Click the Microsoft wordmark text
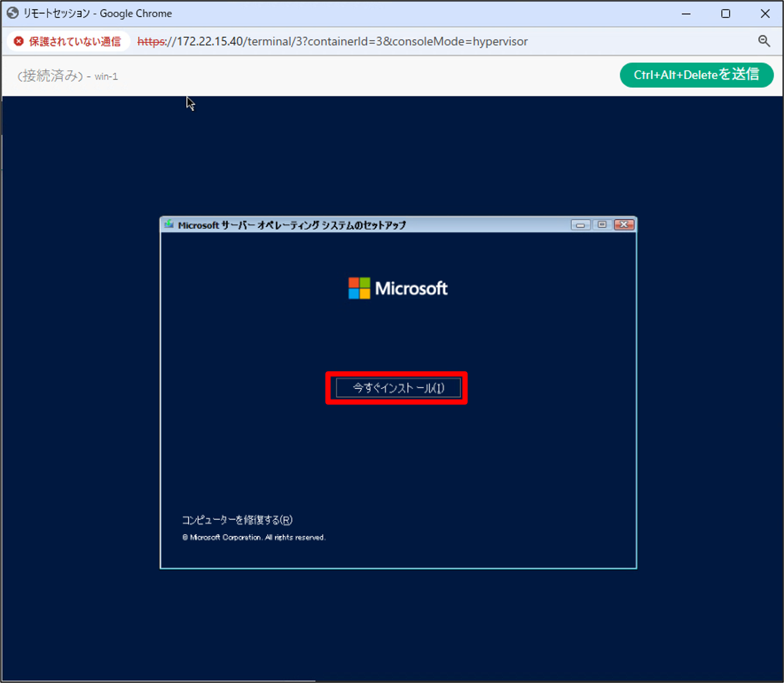The image size is (784, 683). [x=411, y=288]
